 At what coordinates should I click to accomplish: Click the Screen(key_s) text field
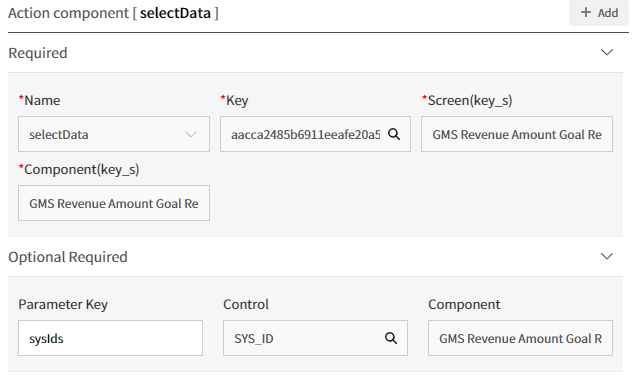coord(517,134)
